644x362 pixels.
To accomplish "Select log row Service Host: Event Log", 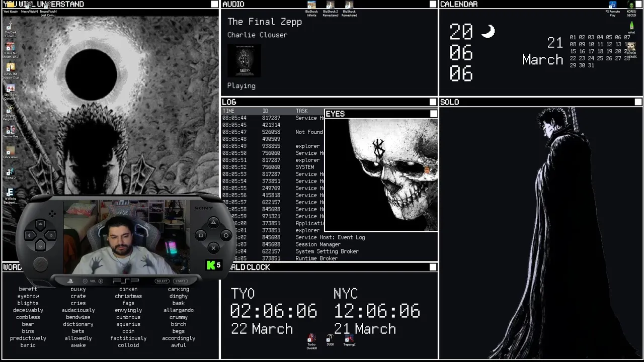I will (330, 237).
